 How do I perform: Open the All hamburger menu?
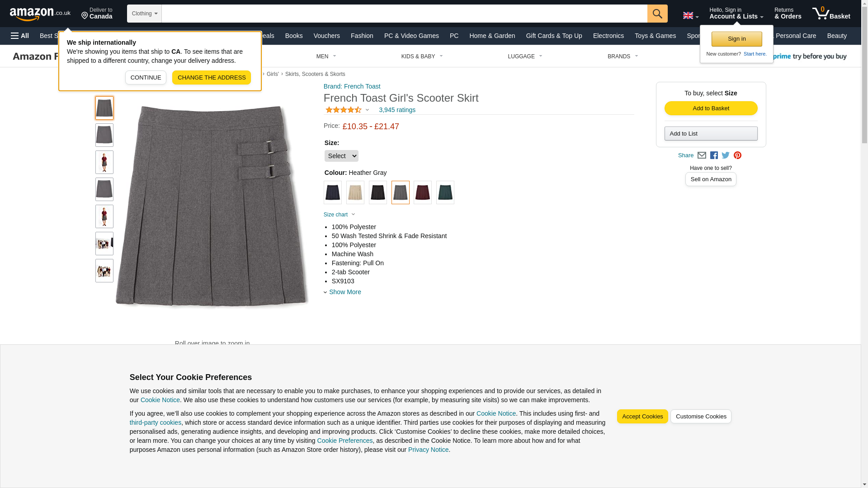20,36
